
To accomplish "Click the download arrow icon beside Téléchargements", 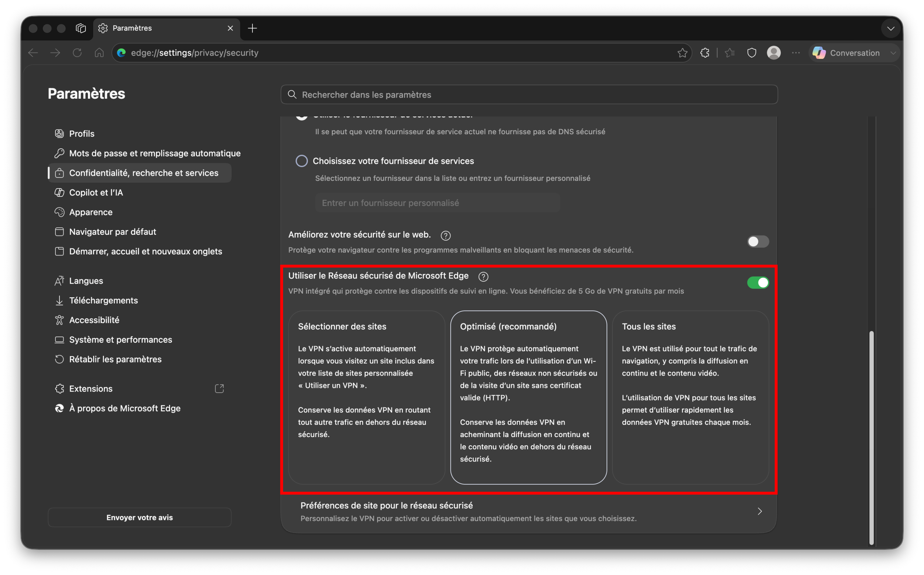I will tap(59, 300).
